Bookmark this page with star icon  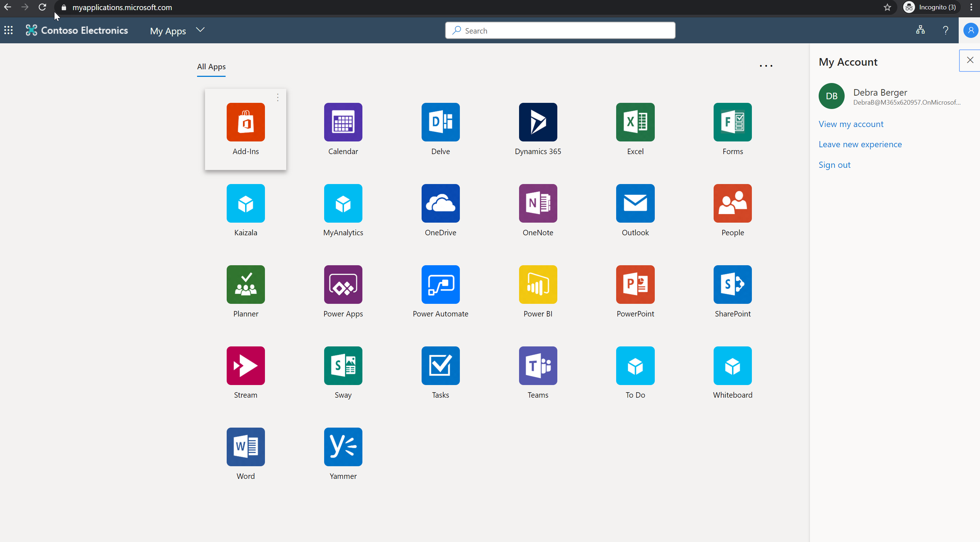click(887, 7)
